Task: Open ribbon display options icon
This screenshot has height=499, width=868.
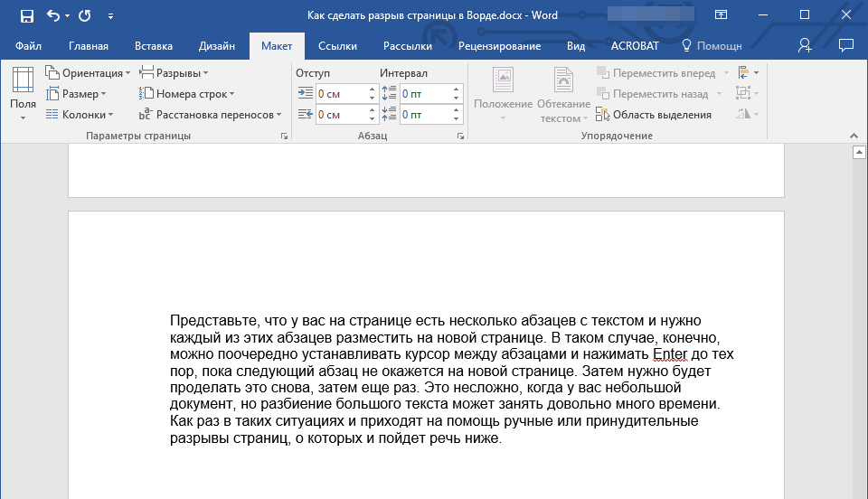Action: pos(721,15)
